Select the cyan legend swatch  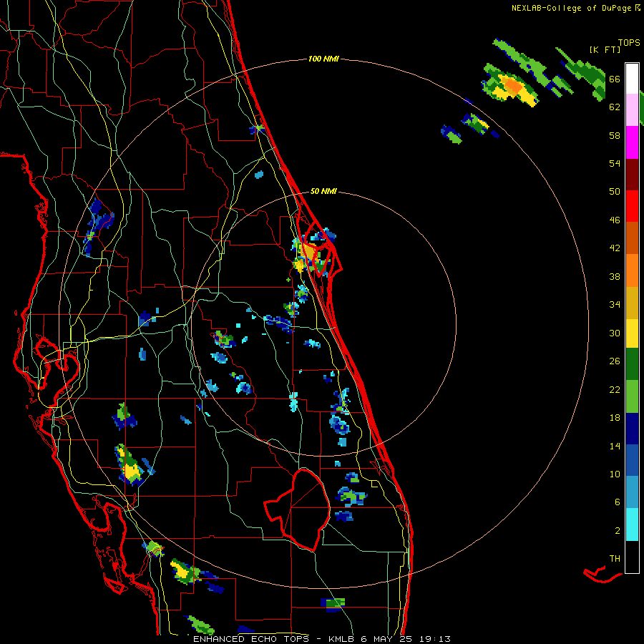[632, 525]
